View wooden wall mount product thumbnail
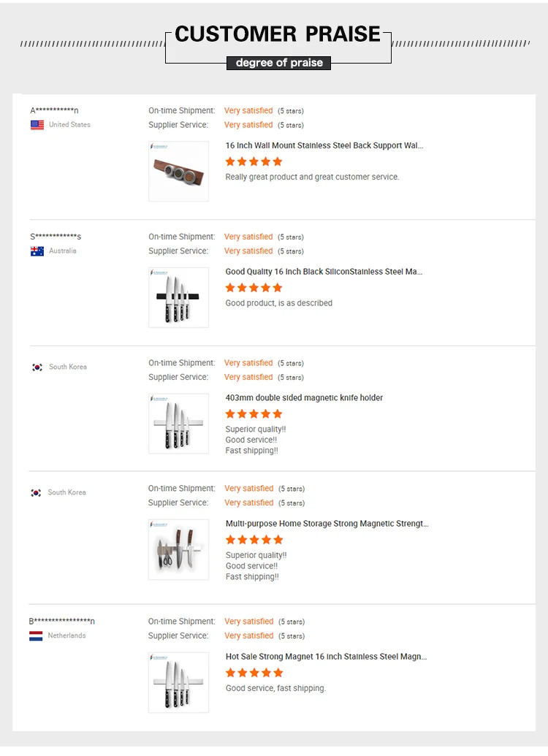The height and width of the screenshot is (756, 548). coord(178,172)
